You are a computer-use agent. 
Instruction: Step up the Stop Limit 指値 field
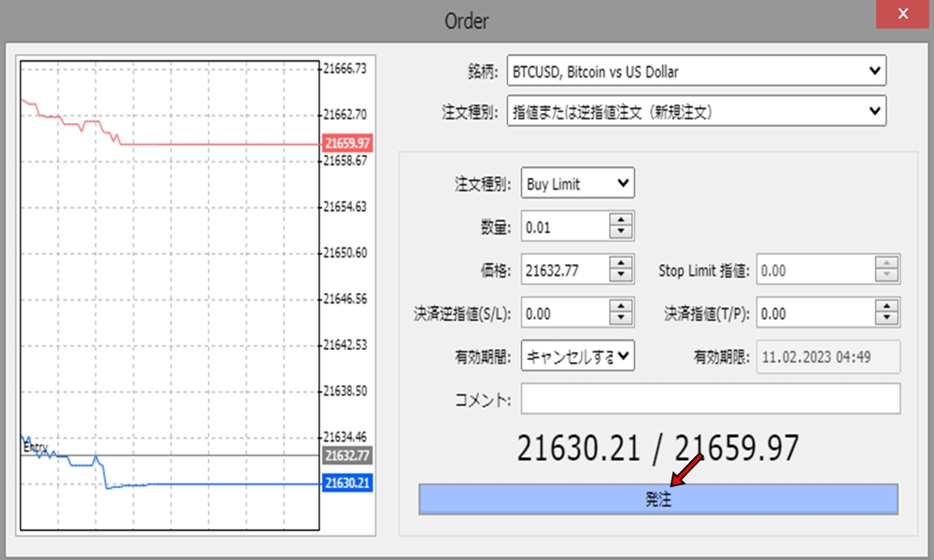point(885,263)
